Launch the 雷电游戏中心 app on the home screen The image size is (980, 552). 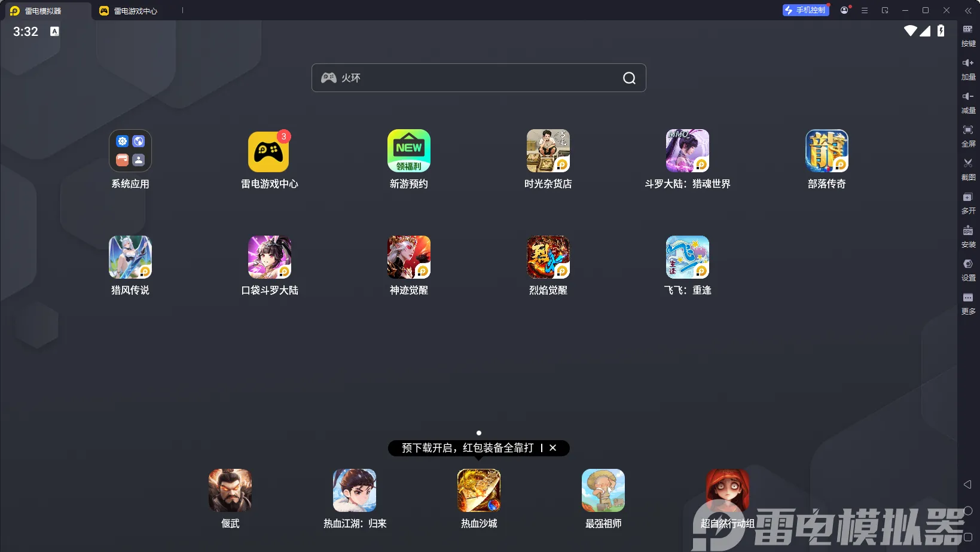(x=269, y=151)
